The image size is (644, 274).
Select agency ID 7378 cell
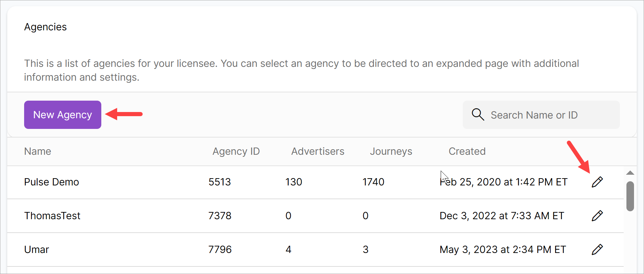(x=220, y=216)
